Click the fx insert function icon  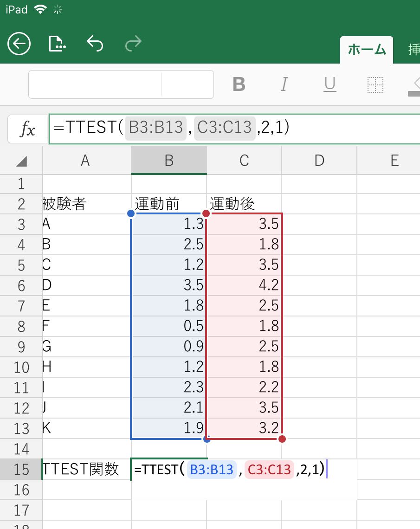28,129
